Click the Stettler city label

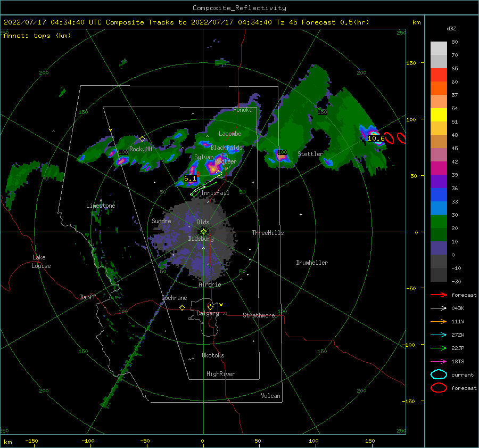point(310,154)
